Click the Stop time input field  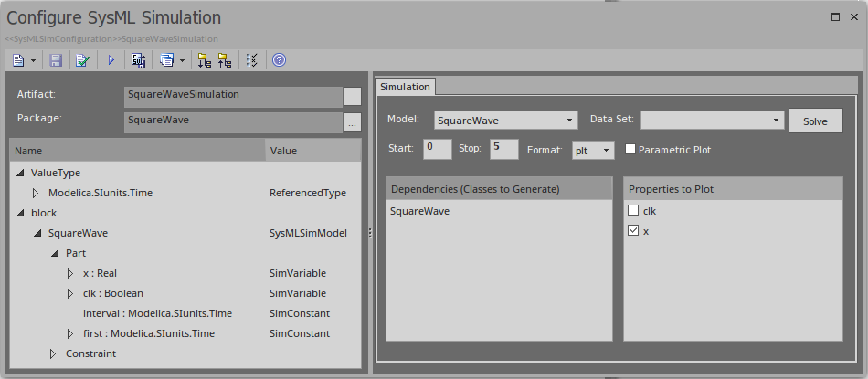(x=504, y=149)
